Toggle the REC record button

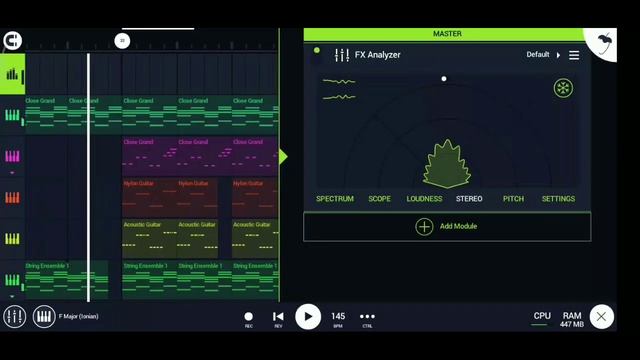click(x=249, y=318)
